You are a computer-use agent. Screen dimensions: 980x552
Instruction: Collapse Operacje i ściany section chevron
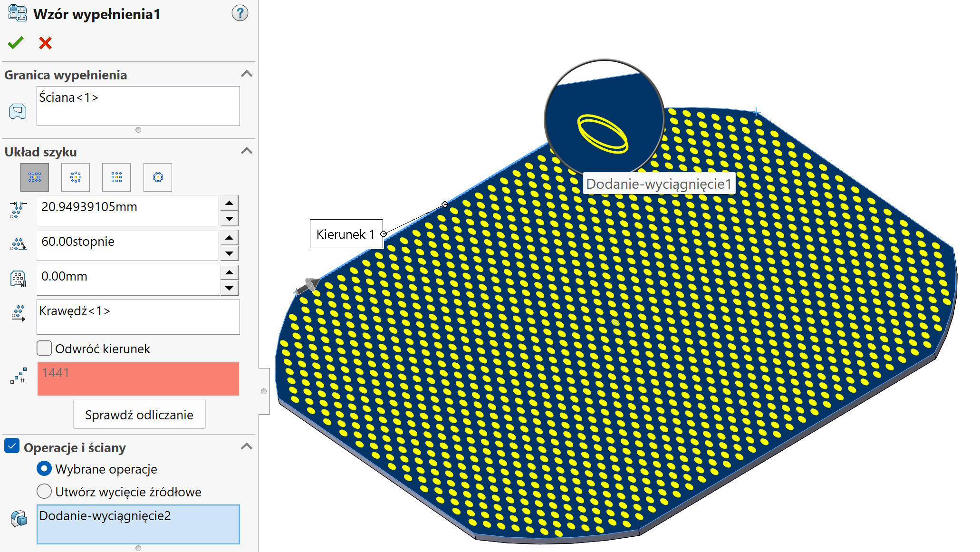[x=247, y=446]
